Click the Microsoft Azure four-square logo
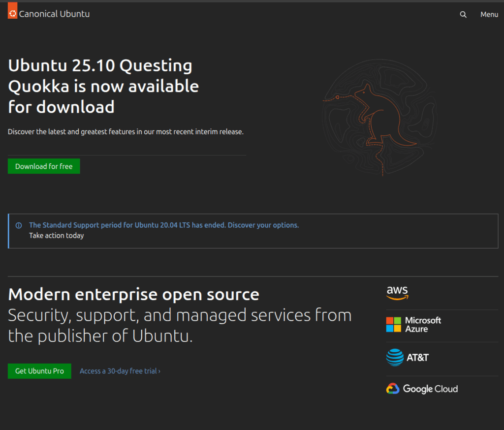 coord(394,325)
